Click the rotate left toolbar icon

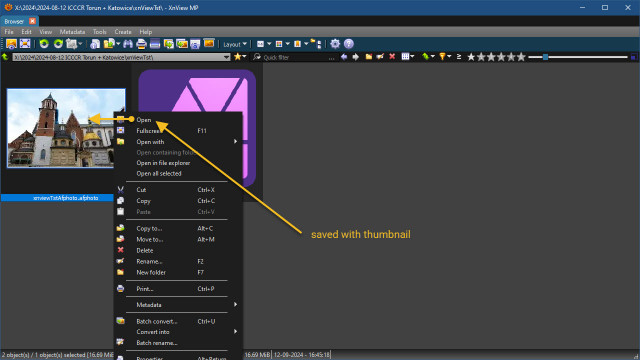click(44, 44)
